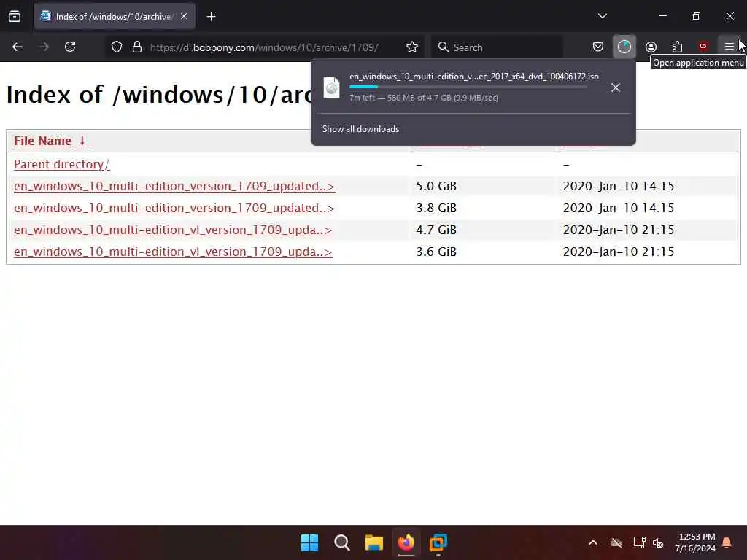Click the download progress bar
The width and height of the screenshot is (747, 560).
pyautogui.click(x=468, y=87)
